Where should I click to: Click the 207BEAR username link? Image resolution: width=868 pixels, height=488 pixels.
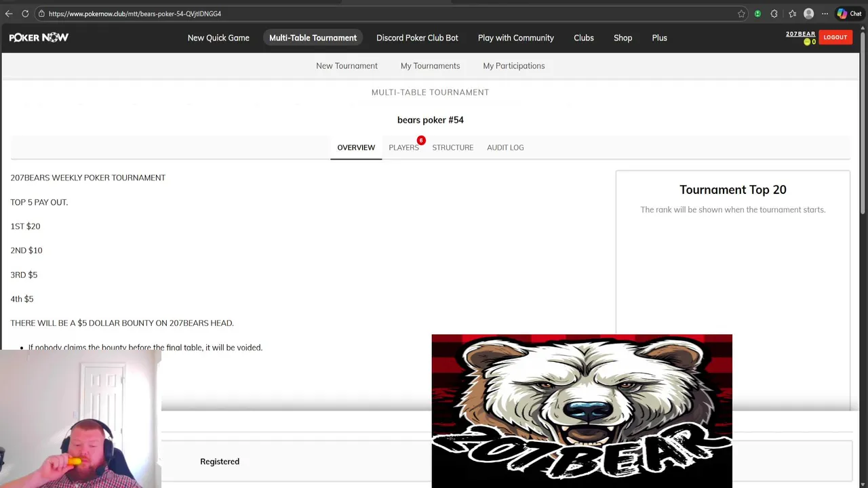[800, 34]
